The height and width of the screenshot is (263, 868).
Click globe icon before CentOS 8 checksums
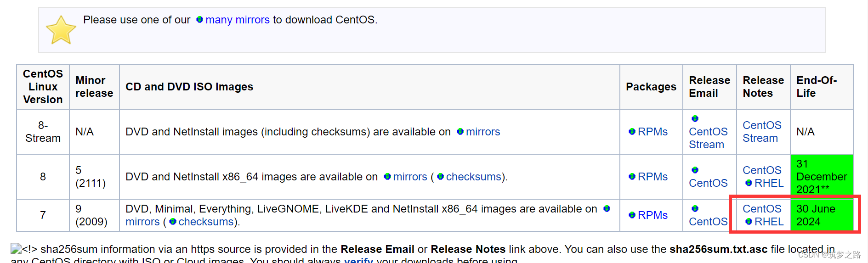(440, 177)
